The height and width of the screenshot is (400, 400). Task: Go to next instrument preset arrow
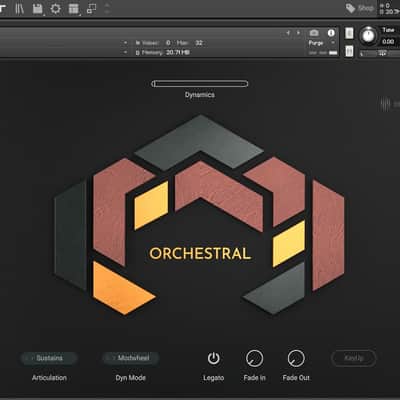tap(298, 33)
